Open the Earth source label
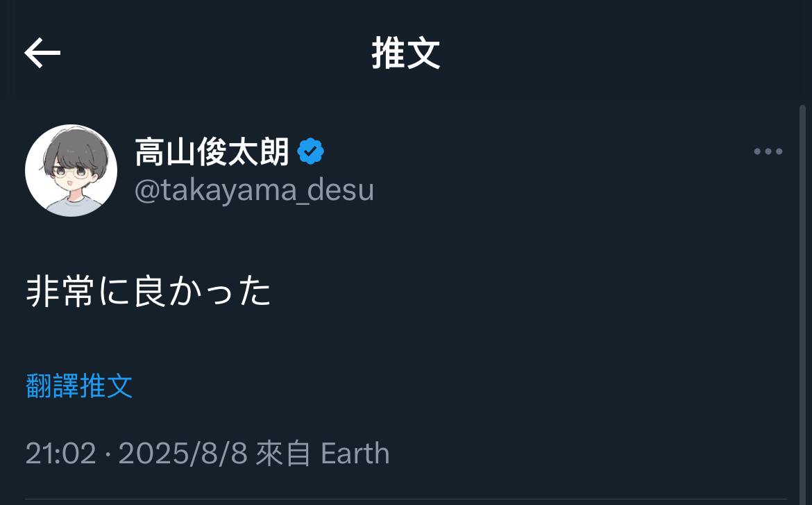This screenshot has width=812, height=505. (355, 454)
